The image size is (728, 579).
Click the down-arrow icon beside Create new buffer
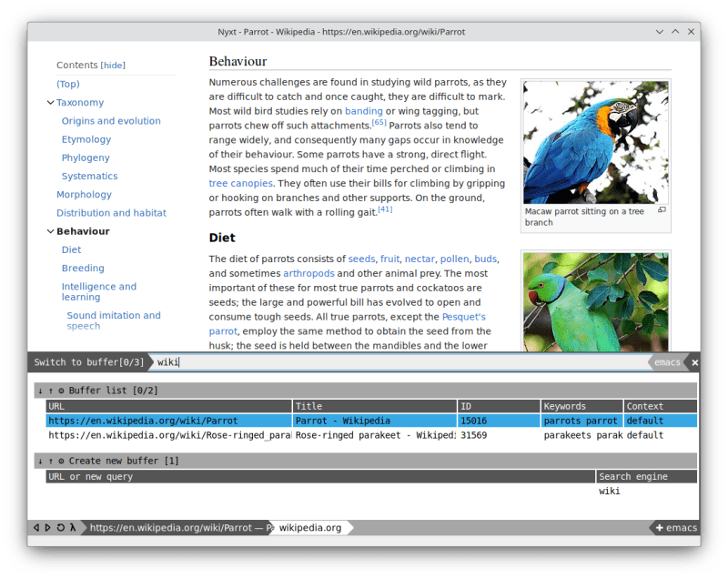tap(40, 461)
